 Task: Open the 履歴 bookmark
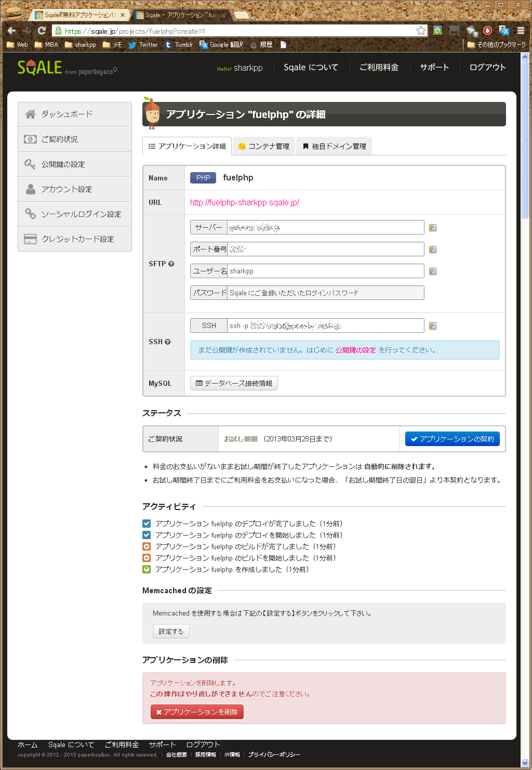(261, 45)
